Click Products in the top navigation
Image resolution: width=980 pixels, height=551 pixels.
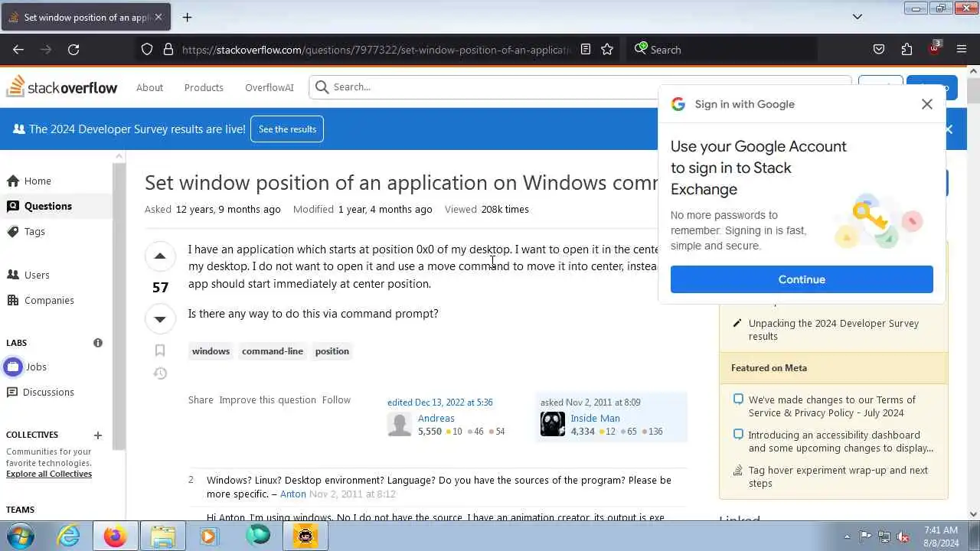(204, 87)
